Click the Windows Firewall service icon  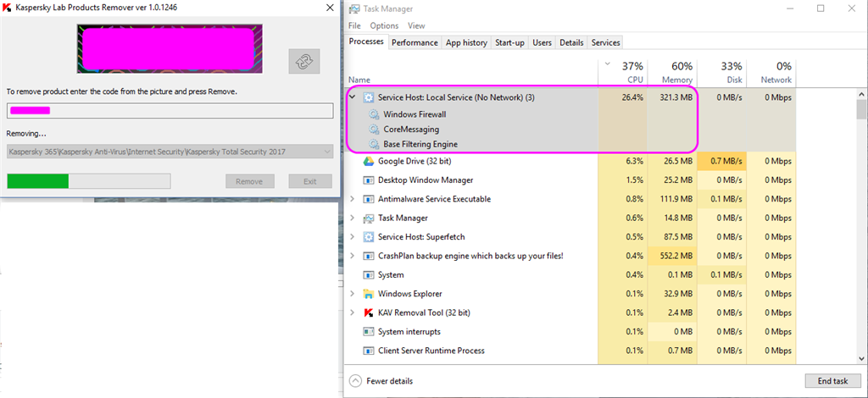tap(374, 114)
